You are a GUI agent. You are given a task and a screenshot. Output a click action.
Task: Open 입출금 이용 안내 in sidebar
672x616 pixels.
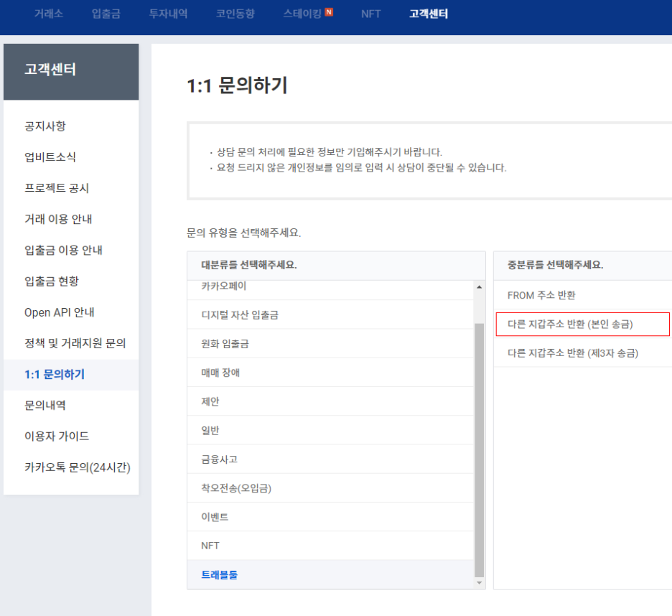point(63,250)
